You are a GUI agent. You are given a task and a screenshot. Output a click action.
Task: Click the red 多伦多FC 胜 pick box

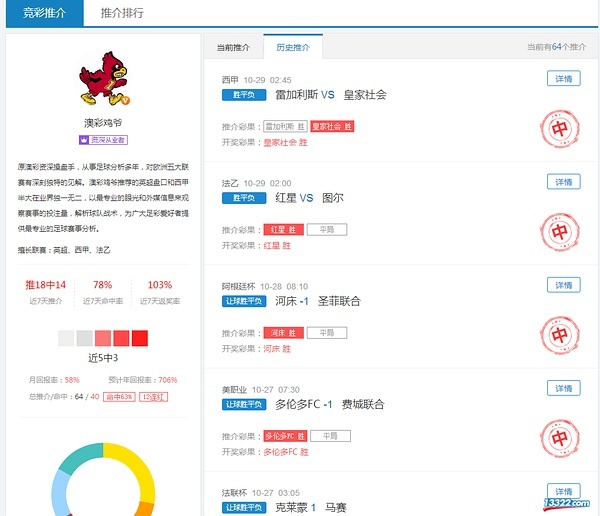pos(285,436)
